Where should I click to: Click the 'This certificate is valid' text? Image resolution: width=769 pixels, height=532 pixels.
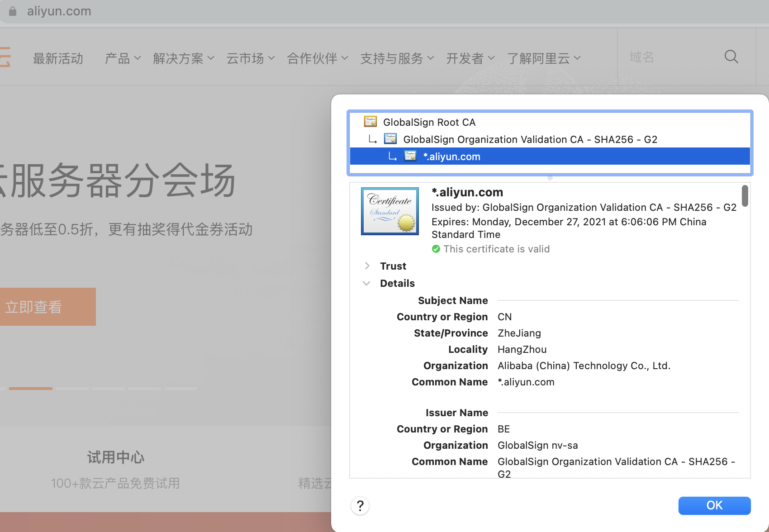[x=497, y=249]
